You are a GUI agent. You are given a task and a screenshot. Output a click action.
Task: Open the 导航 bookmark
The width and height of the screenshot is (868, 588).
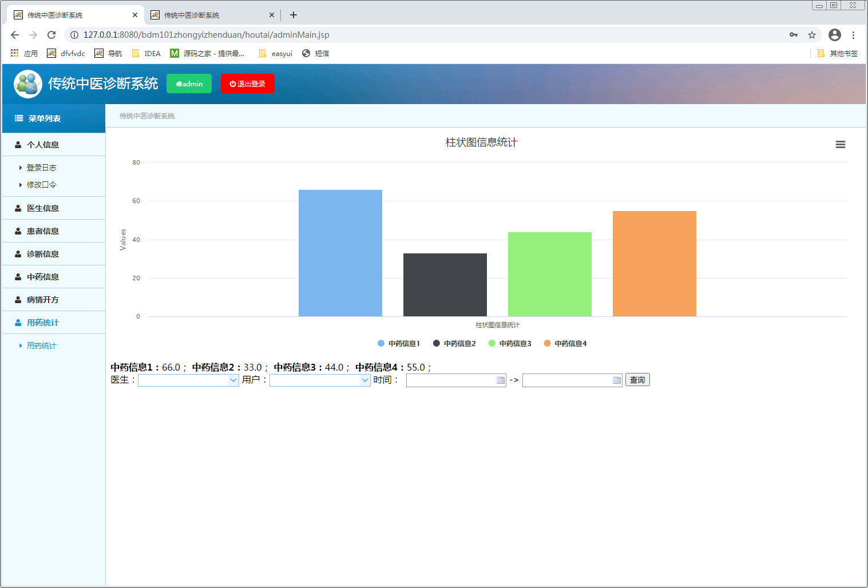pos(108,53)
